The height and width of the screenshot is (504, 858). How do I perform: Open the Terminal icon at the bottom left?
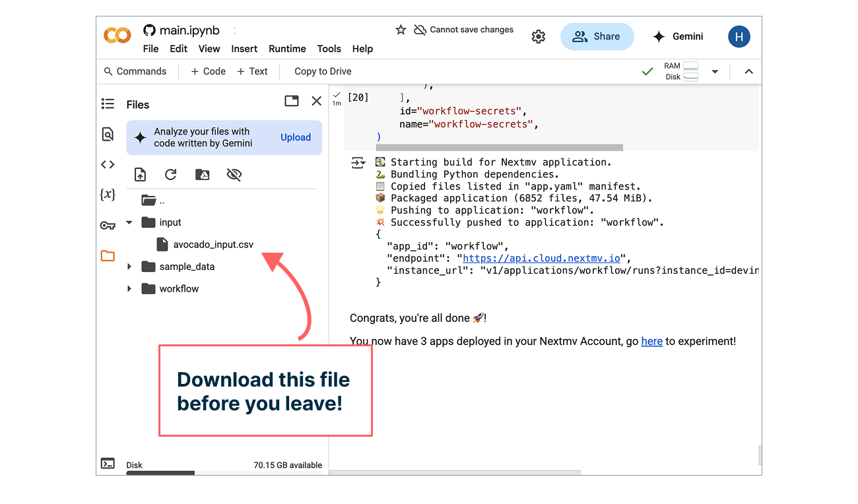pos(108,463)
